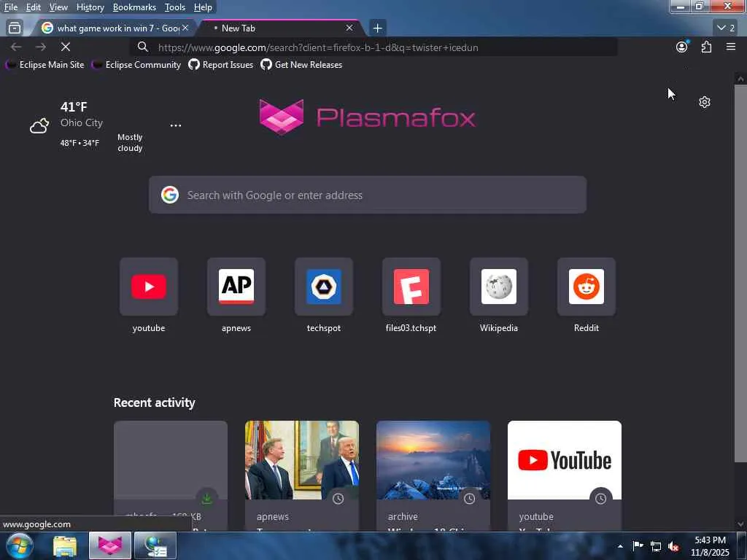Click the page vertical scrollbar
This screenshot has width=747, height=560.
point(740,273)
